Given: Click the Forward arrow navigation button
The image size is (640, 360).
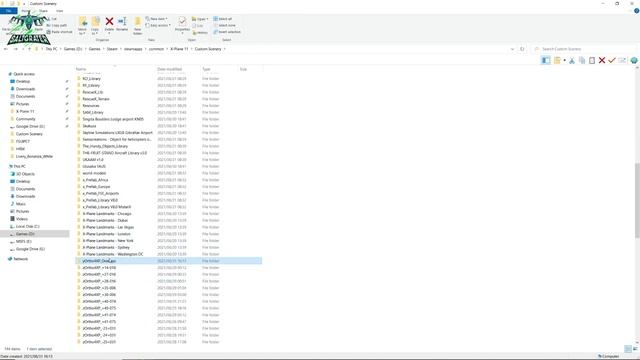Looking at the screenshot, I should [x=16, y=49].
